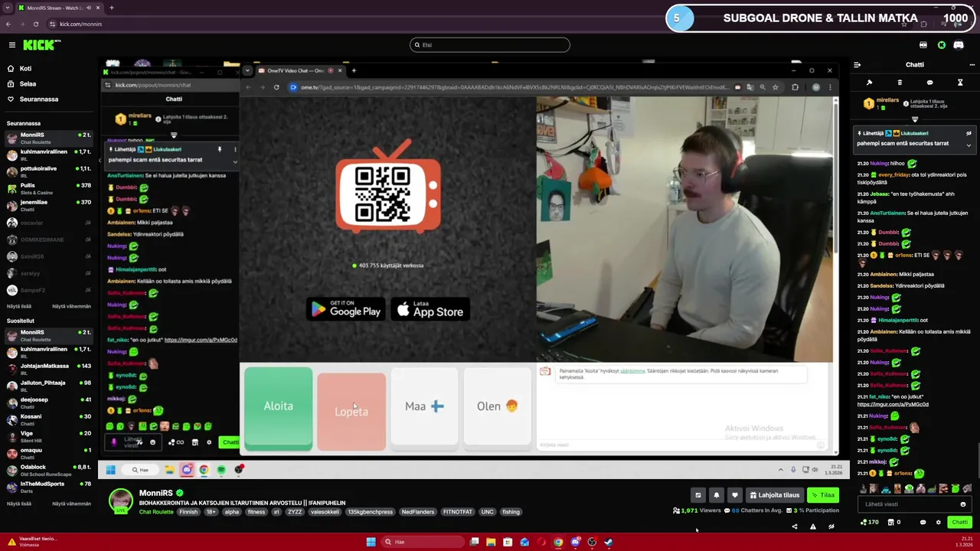Open the browser tab search dropdown
The width and height of the screenshot is (980, 551).
pyautogui.click(x=6, y=8)
